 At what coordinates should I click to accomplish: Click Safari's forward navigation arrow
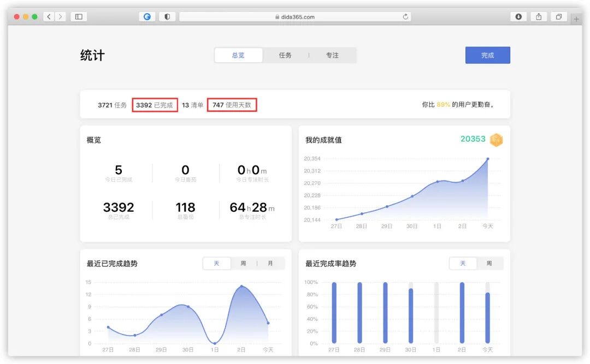click(x=60, y=16)
